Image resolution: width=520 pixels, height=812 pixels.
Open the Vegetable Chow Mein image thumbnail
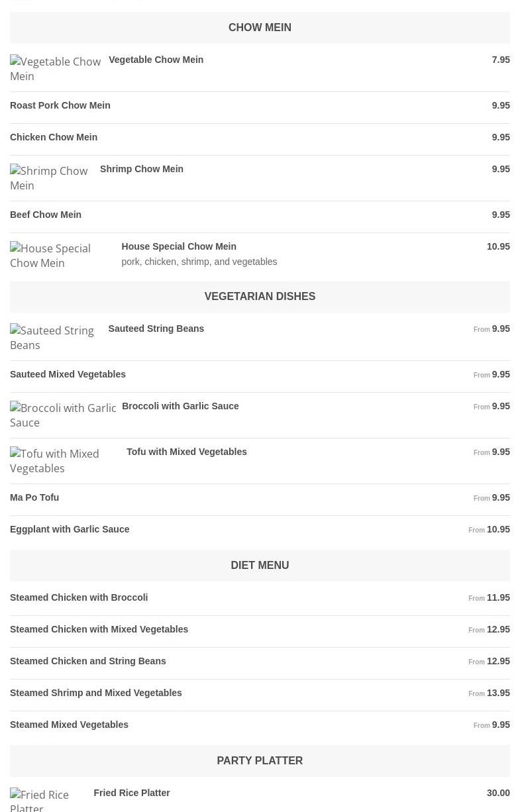pos(56,68)
